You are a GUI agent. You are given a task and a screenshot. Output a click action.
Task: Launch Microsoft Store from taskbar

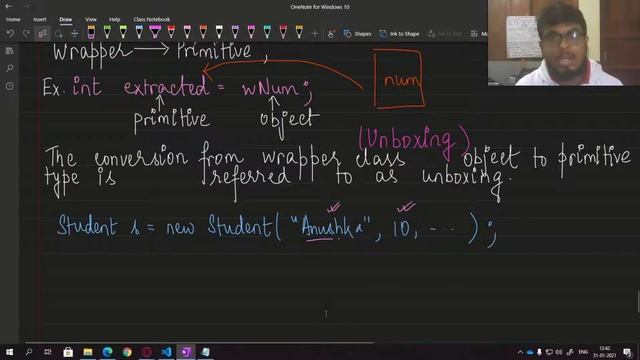click(68, 352)
